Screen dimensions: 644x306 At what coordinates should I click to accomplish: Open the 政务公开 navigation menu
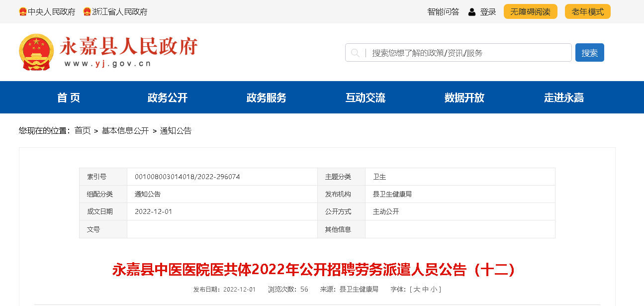[x=168, y=98]
